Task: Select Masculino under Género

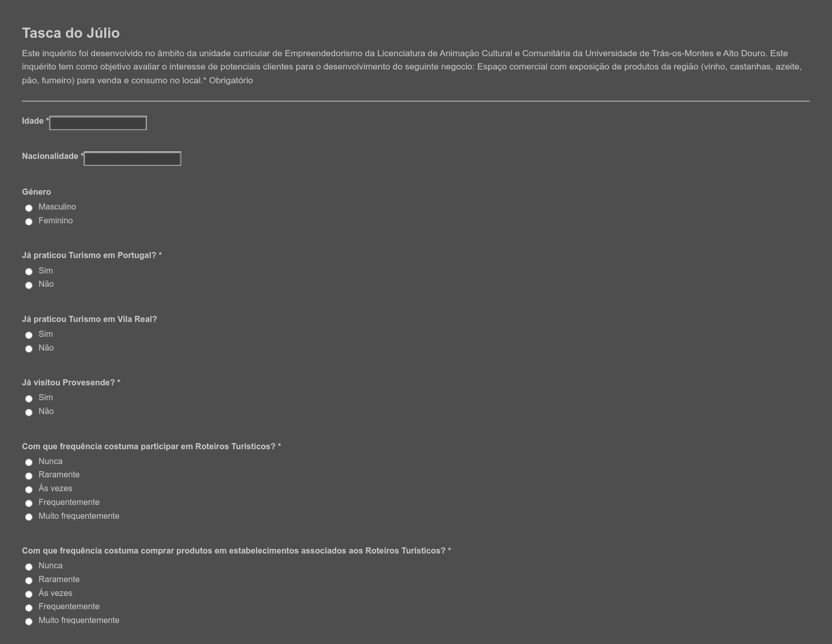Action: (x=29, y=208)
